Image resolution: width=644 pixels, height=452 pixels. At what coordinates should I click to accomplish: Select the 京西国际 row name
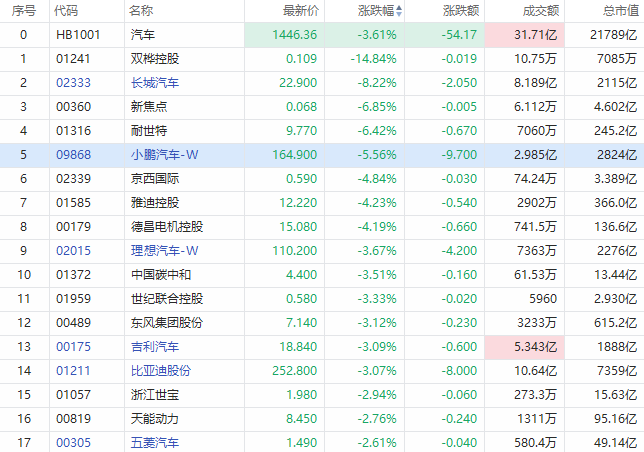155,179
